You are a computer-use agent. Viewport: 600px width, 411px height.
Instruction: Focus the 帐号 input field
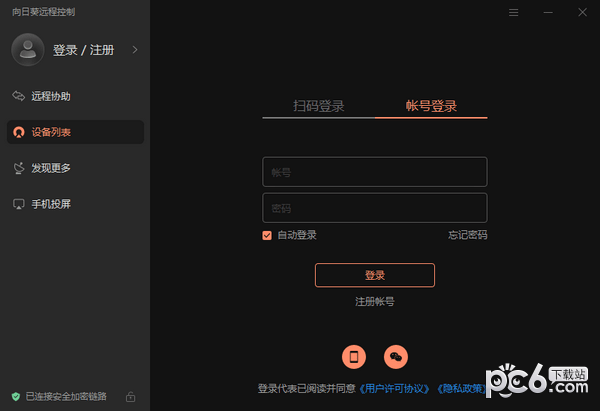375,172
